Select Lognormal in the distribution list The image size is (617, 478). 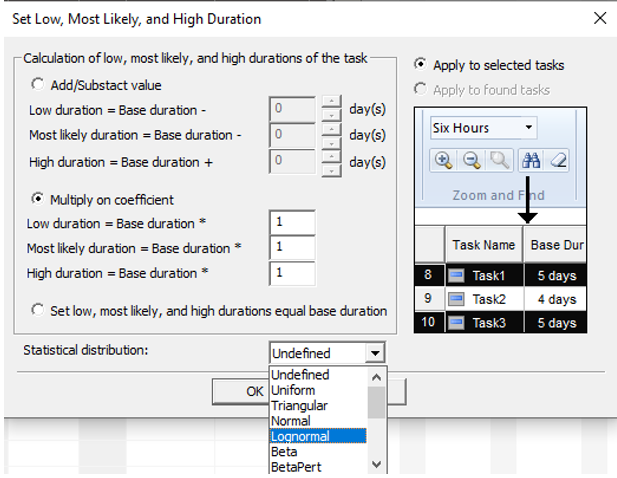point(300,436)
